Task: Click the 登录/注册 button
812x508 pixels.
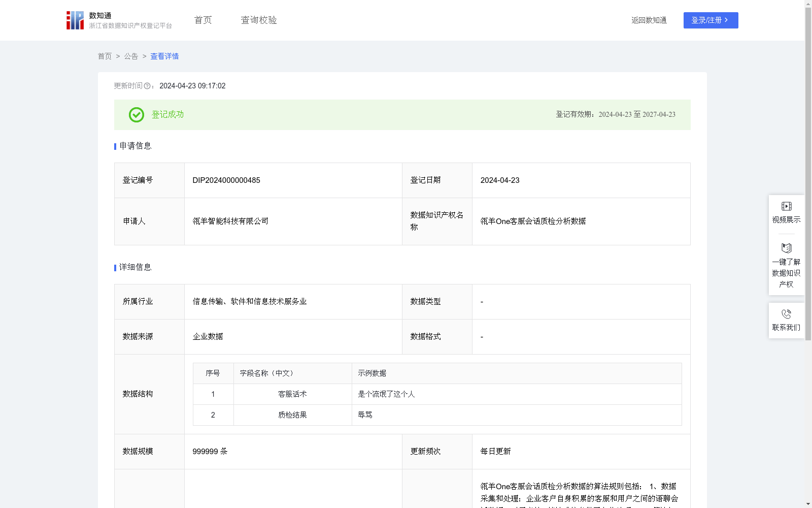Action: click(x=710, y=20)
